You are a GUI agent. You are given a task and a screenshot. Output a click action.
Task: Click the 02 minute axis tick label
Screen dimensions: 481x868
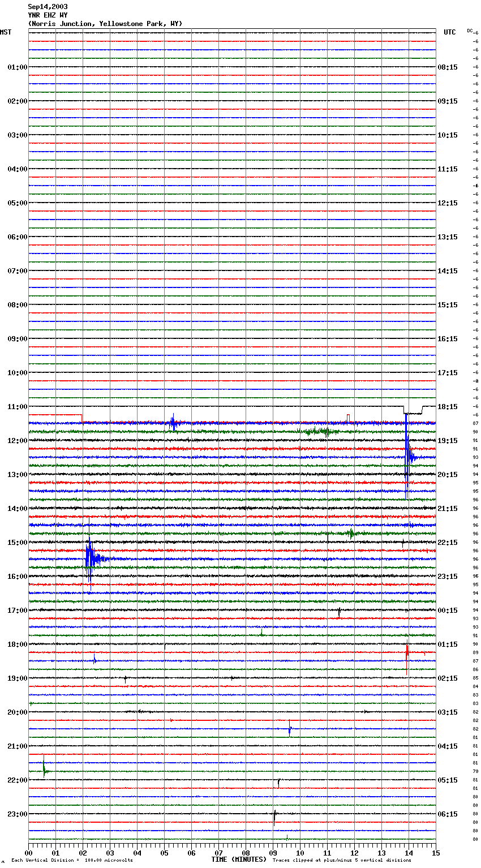click(x=83, y=853)
